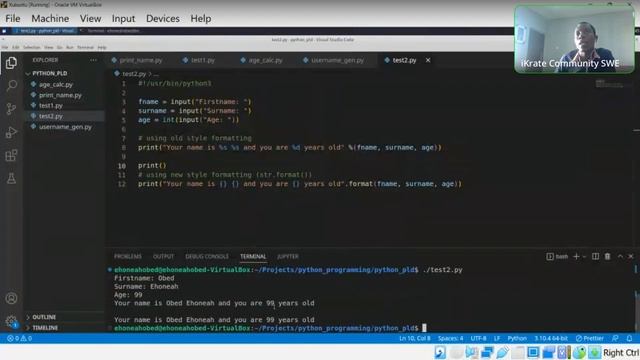Click the terminal prompt input line
Viewport: 640px width, 360px height.
[269, 328]
